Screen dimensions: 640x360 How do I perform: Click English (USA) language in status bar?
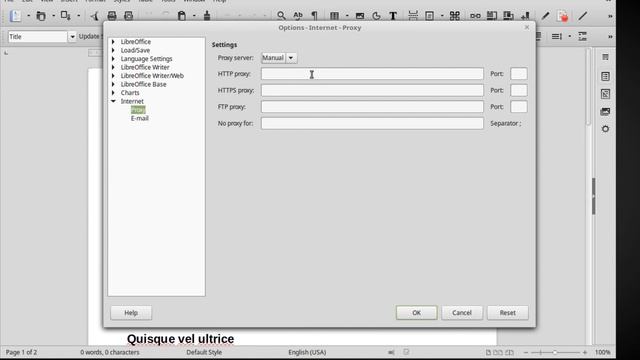(307, 352)
